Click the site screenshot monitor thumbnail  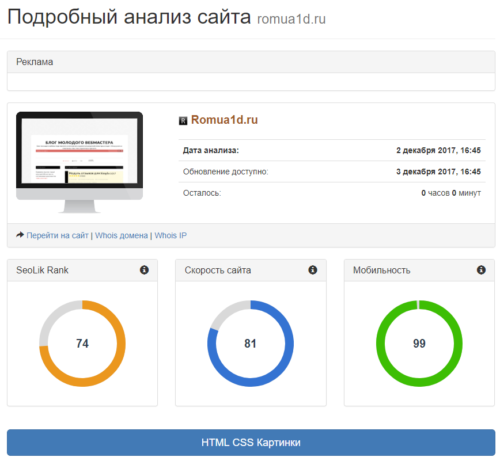[80, 162]
